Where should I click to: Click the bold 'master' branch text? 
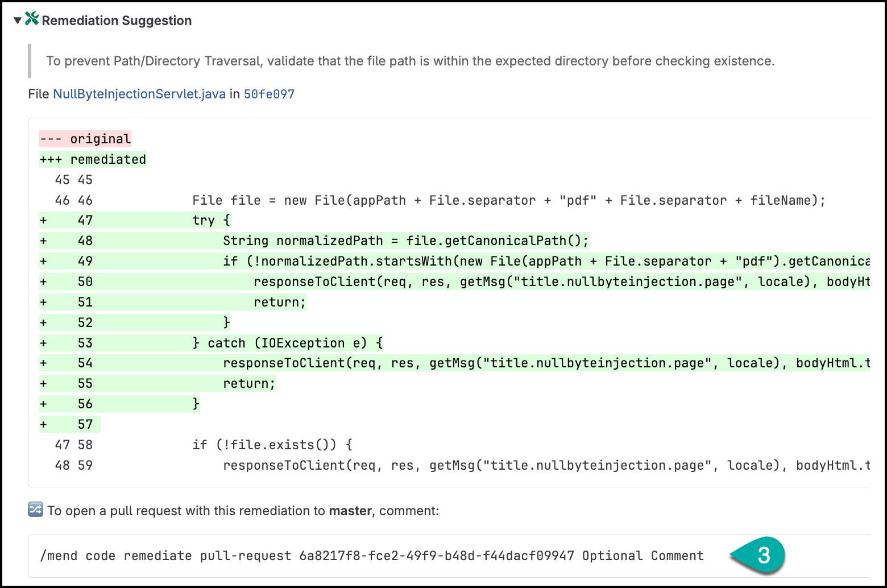click(x=350, y=511)
